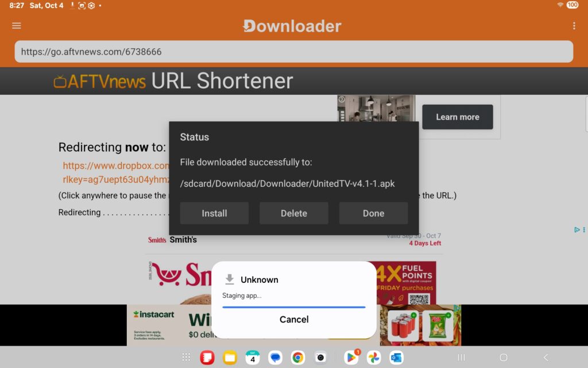Launch Google Chrome from the taskbar
Viewport: 588px width, 368px height.
[297, 358]
